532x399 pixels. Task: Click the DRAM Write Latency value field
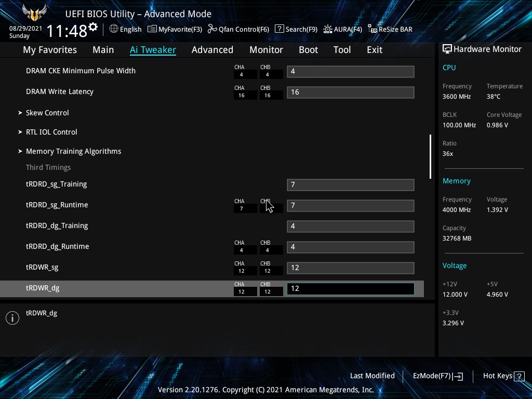(351, 92)
